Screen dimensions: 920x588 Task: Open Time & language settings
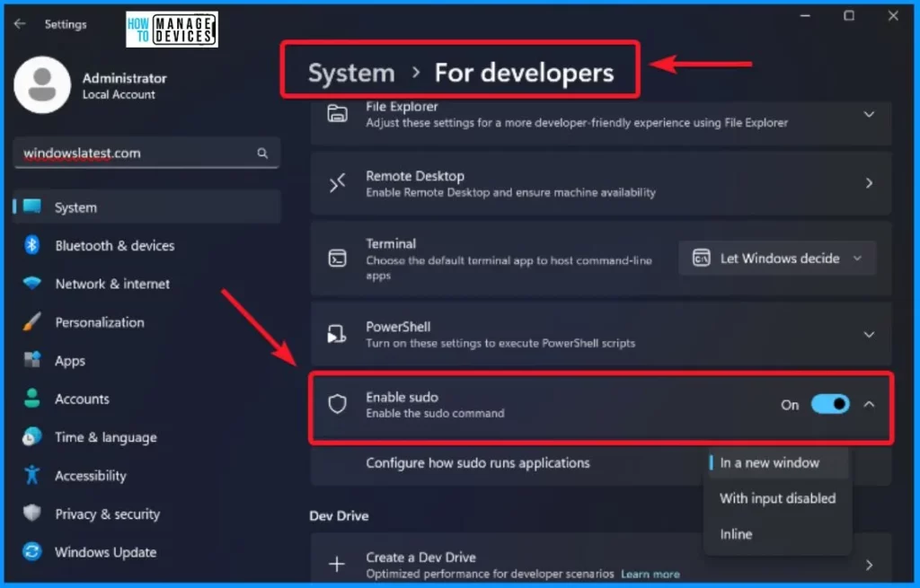point(146,437)
